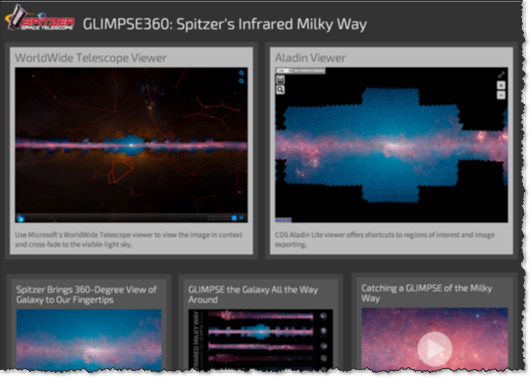Click the Aladin minus zoom button
The width and height of the screenshot is (530, 377).
(x=501, y=95)
